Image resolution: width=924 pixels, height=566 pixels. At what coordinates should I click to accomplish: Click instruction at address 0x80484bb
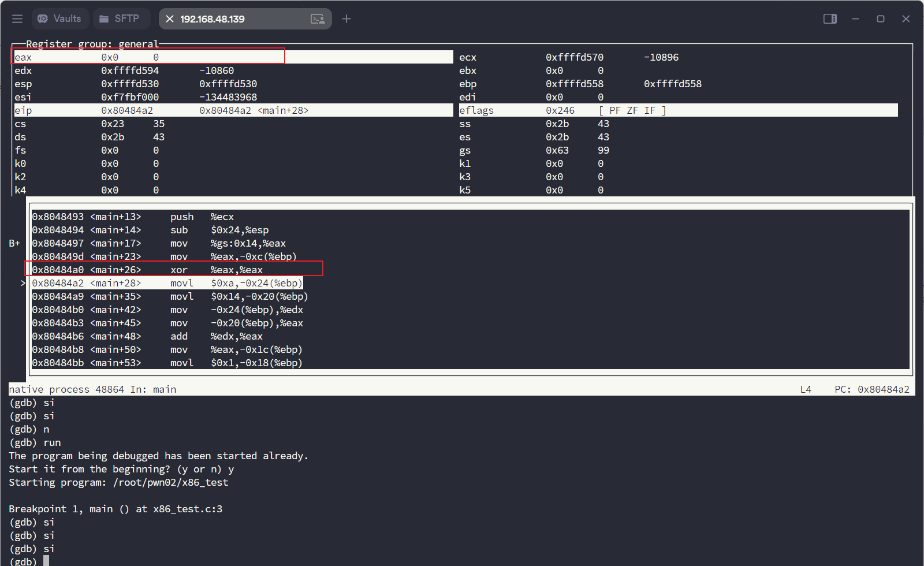[167, 363]
